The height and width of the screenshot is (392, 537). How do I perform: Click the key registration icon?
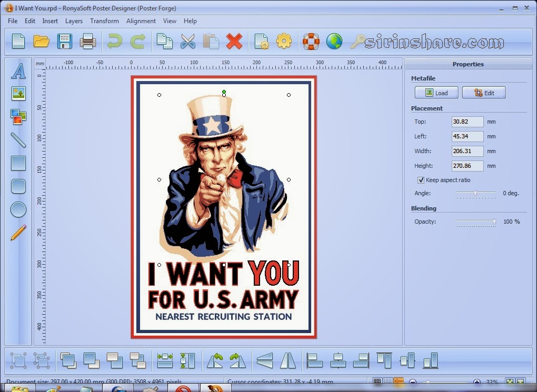(358, 42)
